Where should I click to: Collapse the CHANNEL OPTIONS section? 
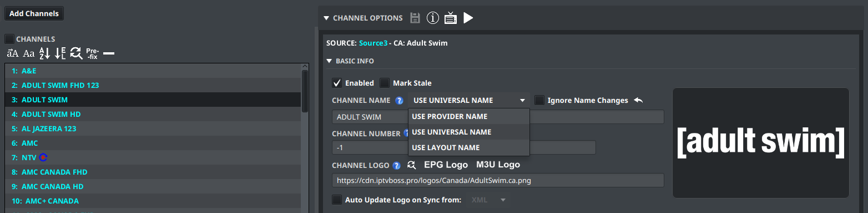pos(326,18)
